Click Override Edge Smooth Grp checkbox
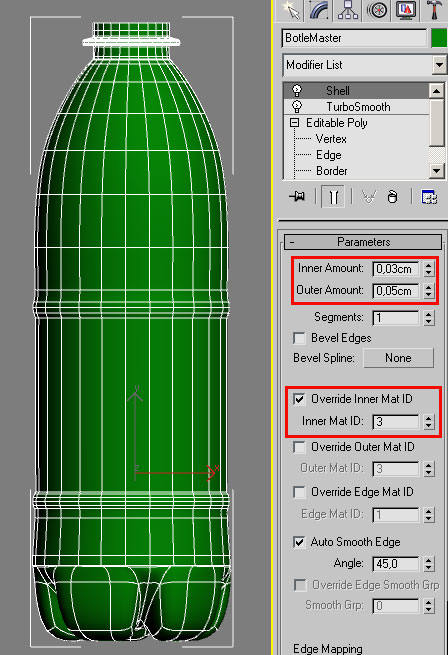Viewport: 448px width, 655px height. coord(300,585)
